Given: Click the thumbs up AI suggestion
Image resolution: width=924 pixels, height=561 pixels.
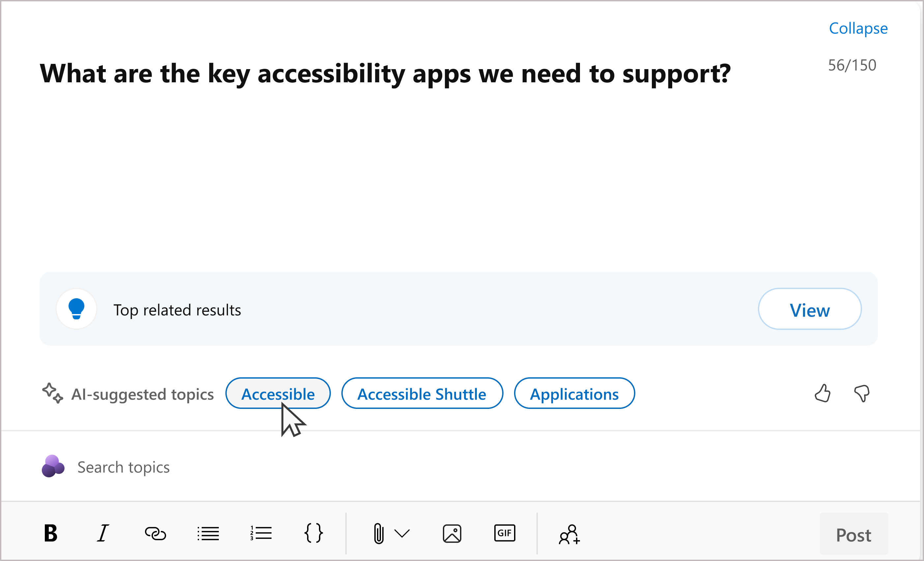Looking at the screenshot, I should tap(823, 394).
